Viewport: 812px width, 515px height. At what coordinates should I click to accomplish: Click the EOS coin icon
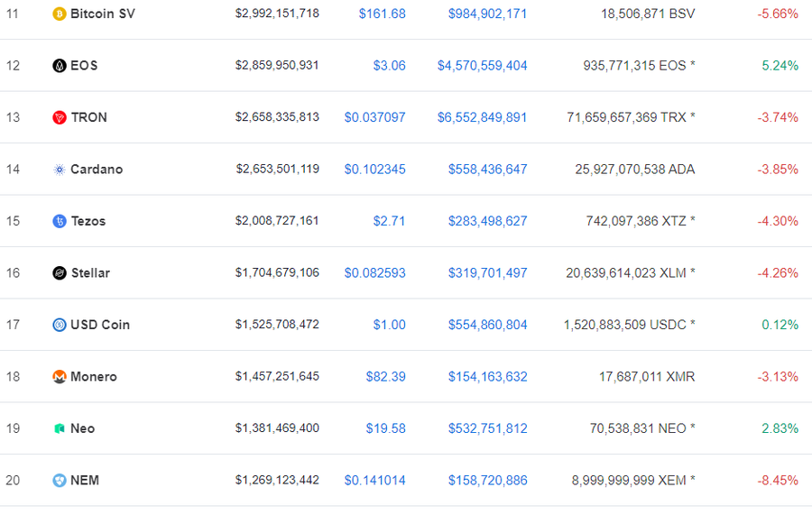click(60, 66)
